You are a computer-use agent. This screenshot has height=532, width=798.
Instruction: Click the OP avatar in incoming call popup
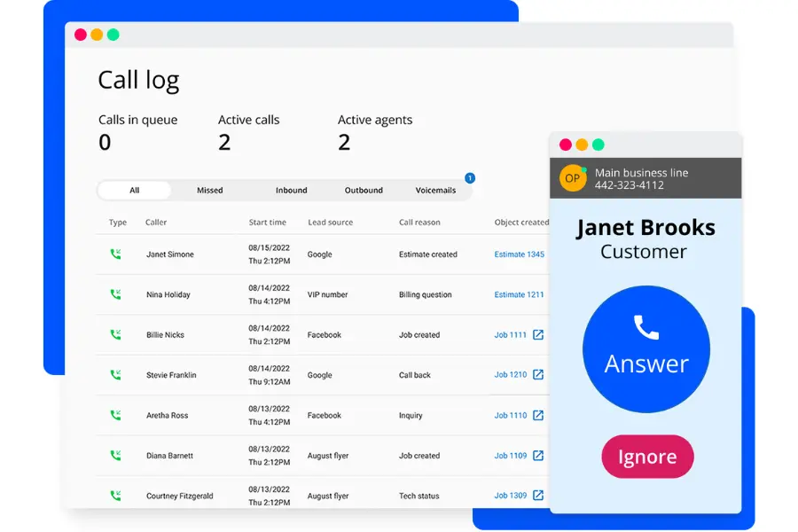tap(573, 178)
